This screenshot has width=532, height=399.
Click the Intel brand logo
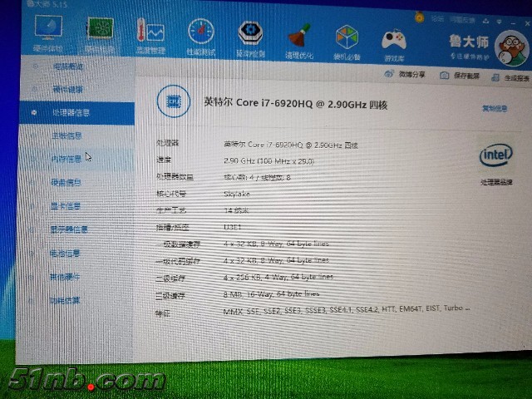pos(495,155)
